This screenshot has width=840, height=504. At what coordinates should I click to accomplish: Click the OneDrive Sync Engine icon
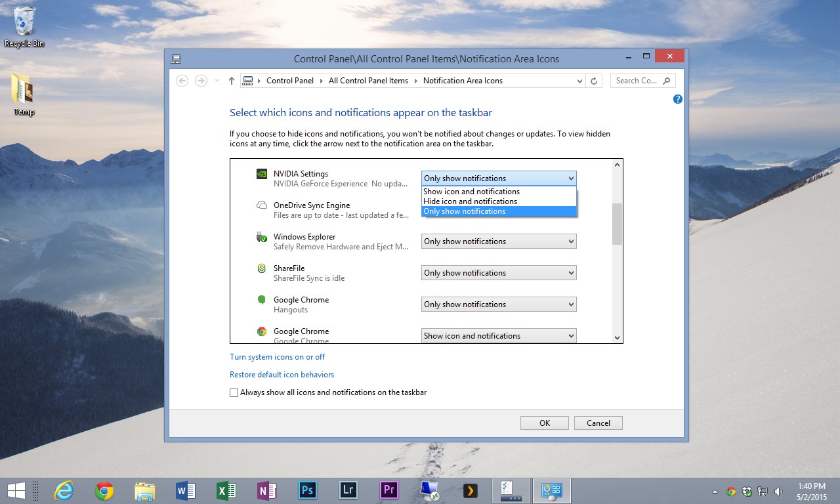coord(261,206)
